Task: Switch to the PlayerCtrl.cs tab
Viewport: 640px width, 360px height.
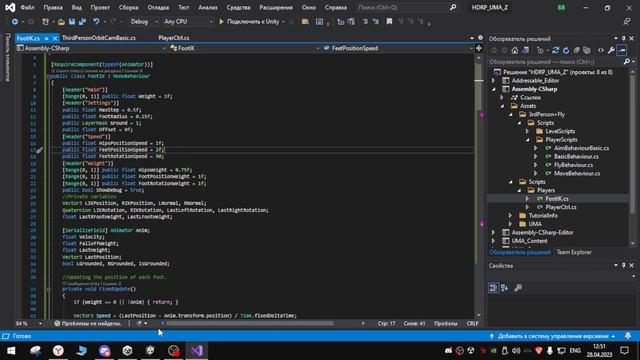Action: pos(174,38)
